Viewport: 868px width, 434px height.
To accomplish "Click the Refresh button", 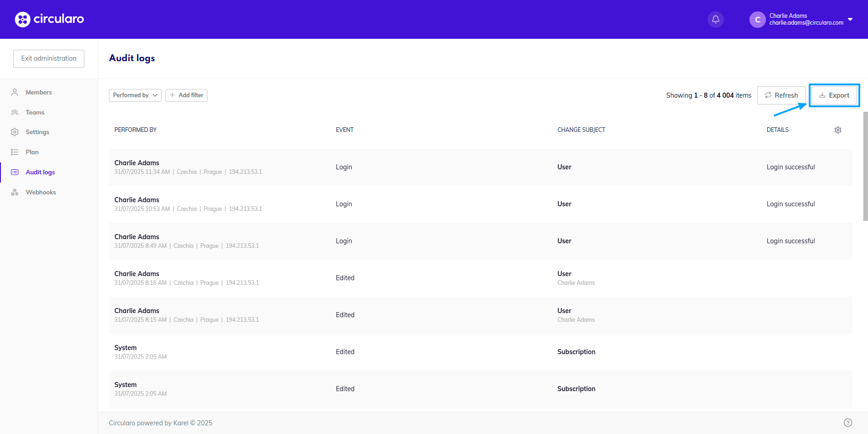I will pyautogui.click(x=781, y=95).
